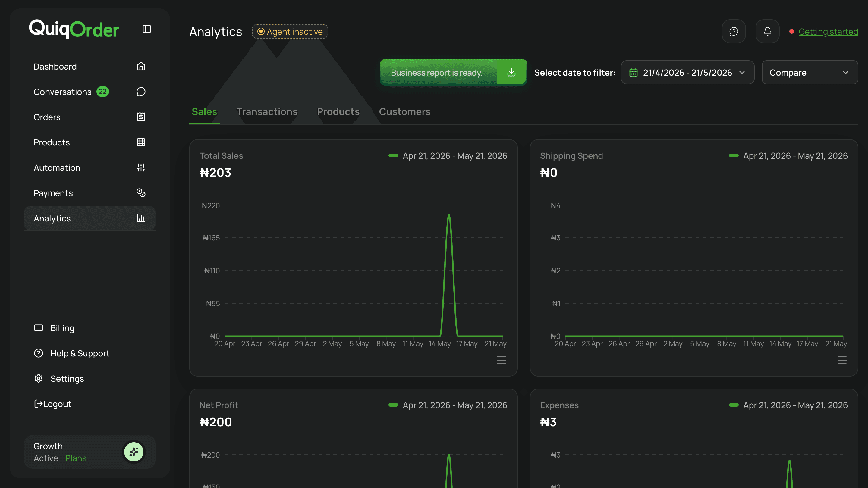Viewport: 868px width, 488px height.
Task: Switch to the Customers tab
Action: (404, 112)
